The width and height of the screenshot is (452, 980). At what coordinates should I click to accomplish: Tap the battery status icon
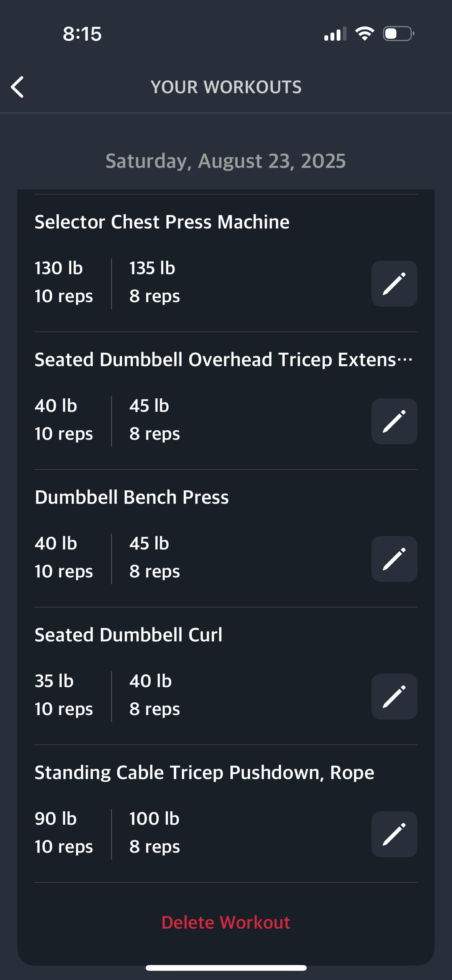point(399,34)
